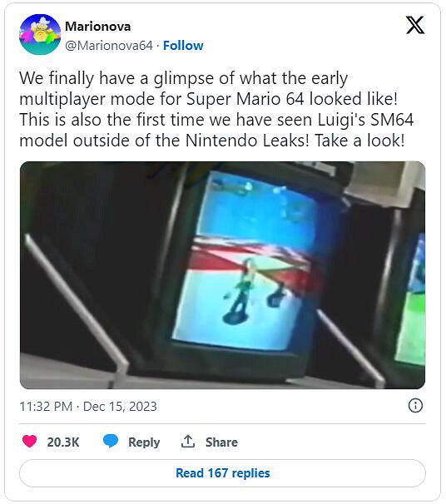
Task: Open the Marionova display name
Action: point(97,27)
